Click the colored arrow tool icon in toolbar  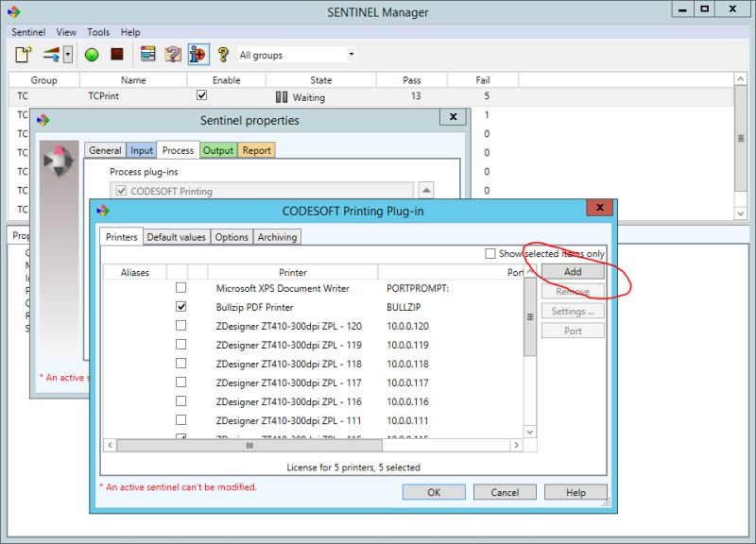click(x=51, y=54)
